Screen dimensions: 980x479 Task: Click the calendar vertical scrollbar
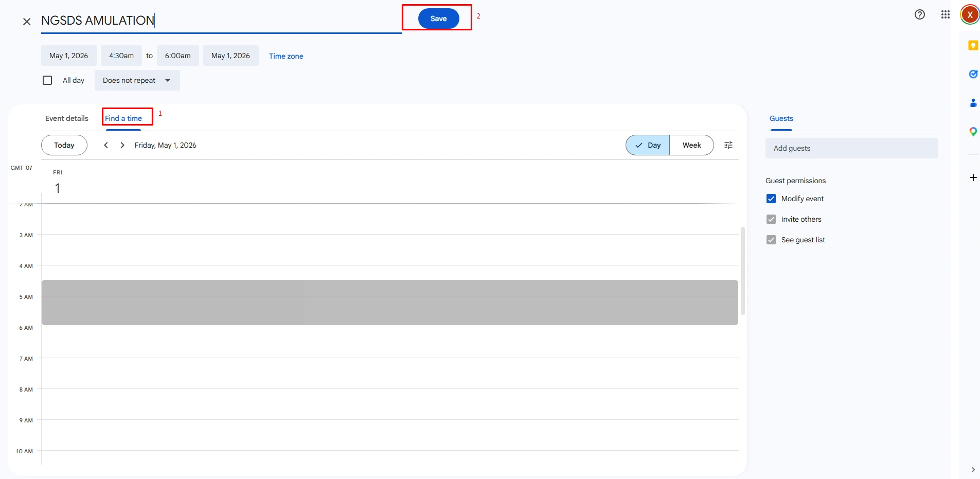pyautogui.click(x=743, y=271)
